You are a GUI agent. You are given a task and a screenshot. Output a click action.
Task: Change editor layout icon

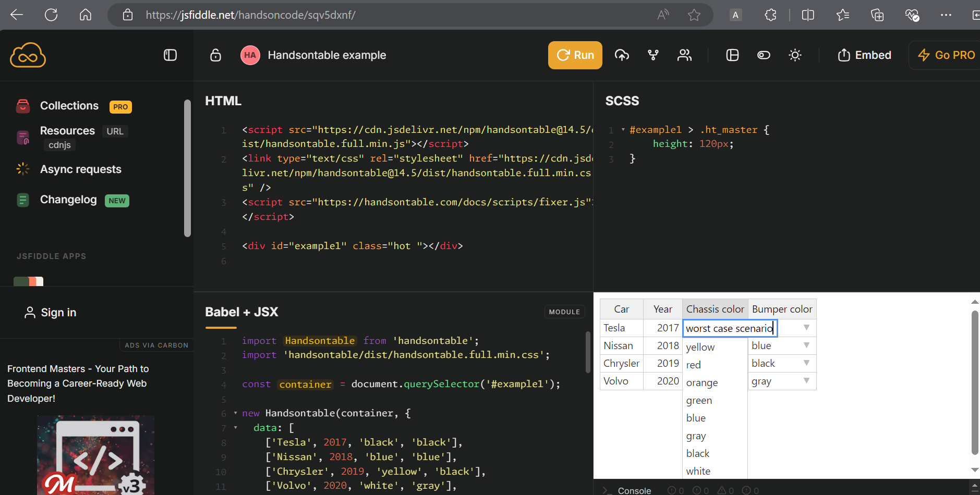tap(732, 55)
